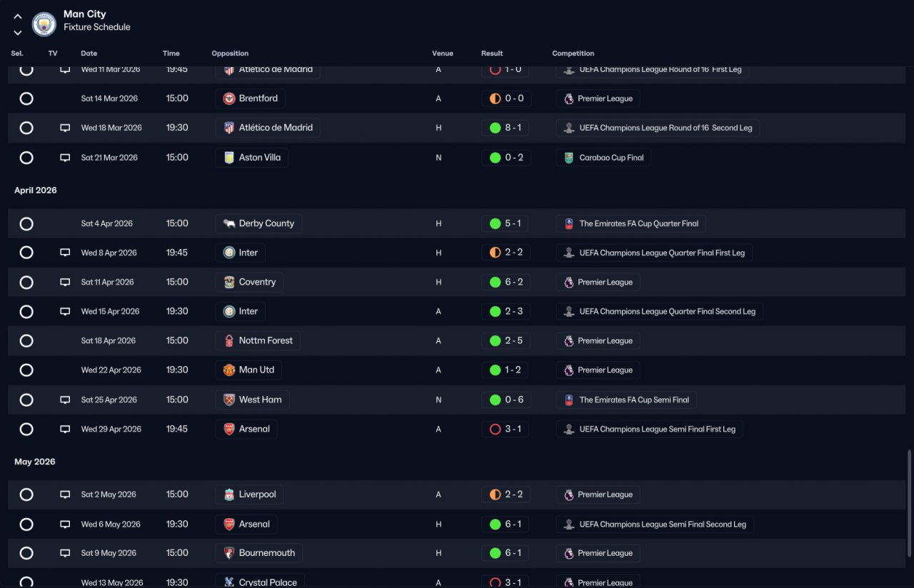Click the West Ham club badge
This screenshot has width=914, height=588.
pos(229,400)
